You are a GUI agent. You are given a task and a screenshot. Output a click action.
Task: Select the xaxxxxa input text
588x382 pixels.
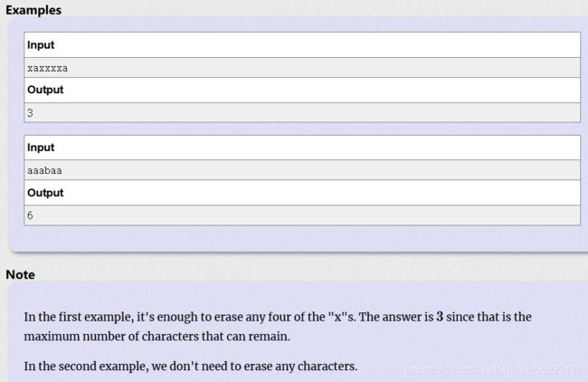point(48,68)
